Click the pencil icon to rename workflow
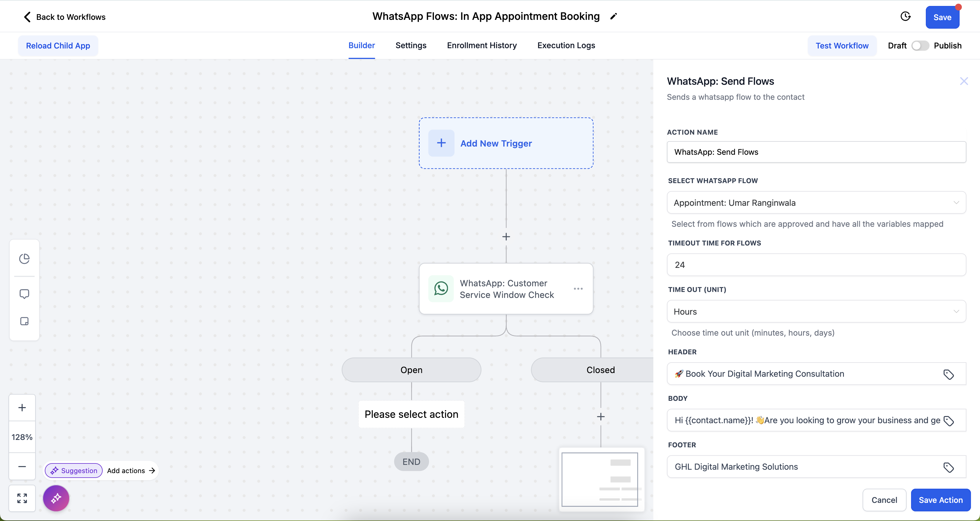 pos(613,16)
